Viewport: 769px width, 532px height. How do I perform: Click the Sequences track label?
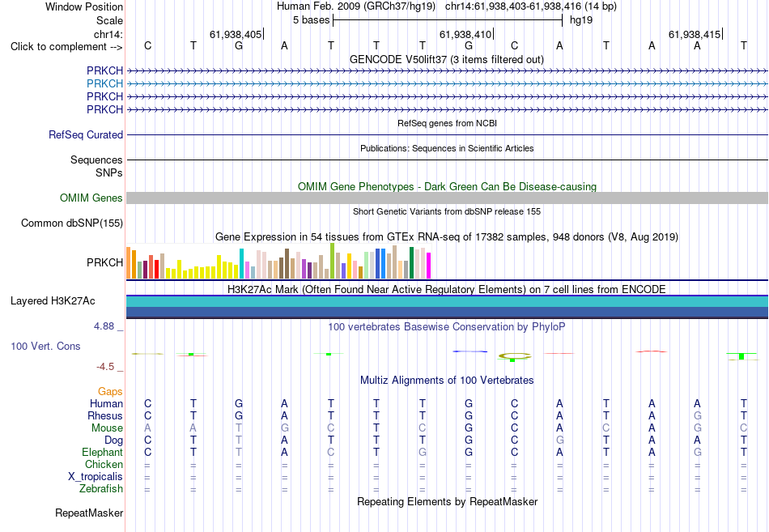(96, 160)
